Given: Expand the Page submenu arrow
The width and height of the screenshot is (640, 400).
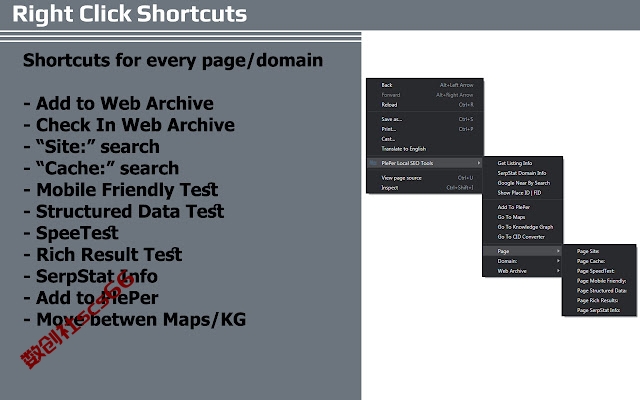Looking at the screenshot, I should [x=558, y=251].
